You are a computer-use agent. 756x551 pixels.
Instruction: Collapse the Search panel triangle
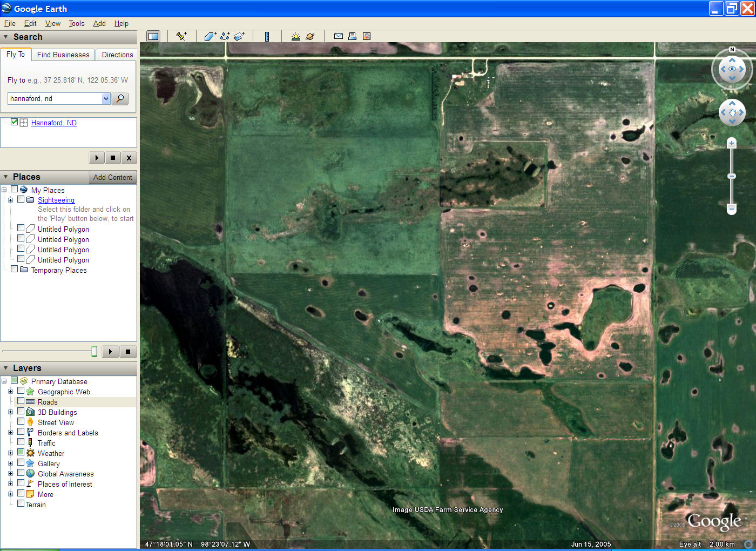coord(6,37)
